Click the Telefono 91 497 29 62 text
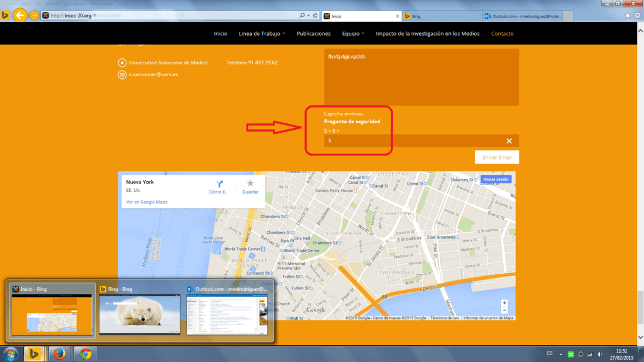The height and width of the screenshot is (362, 644). click(x=252, y=63)
